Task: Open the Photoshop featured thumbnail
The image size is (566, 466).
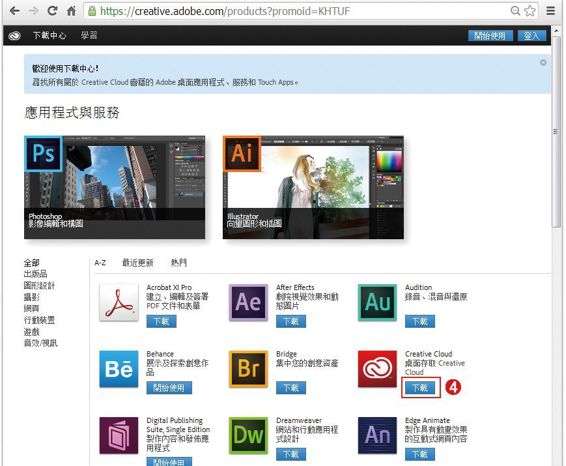Action: point(114,187)
